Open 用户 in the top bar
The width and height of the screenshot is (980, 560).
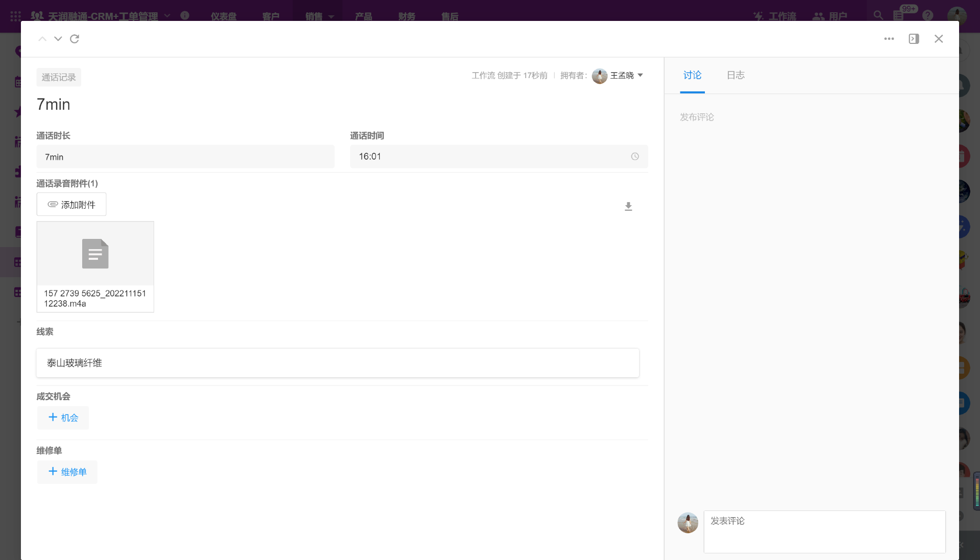point(830,16)
